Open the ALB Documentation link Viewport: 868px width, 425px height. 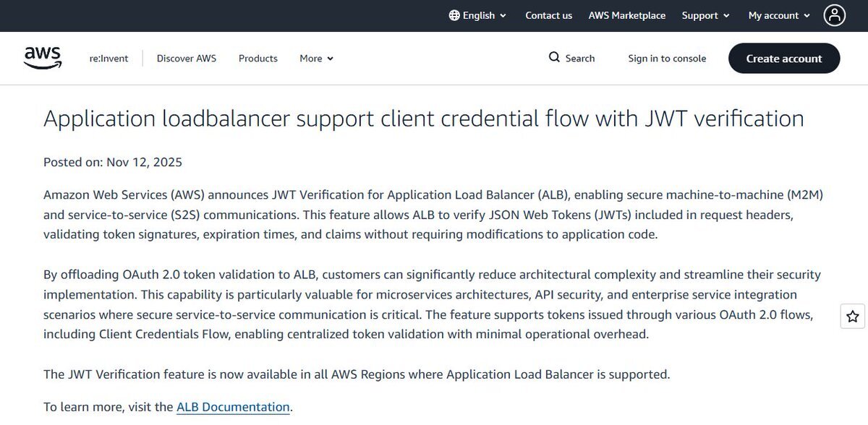coord(233,407)
